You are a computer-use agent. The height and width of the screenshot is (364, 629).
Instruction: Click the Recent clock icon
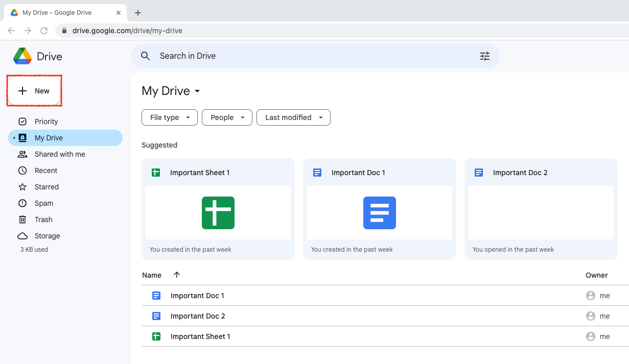point(22,171)
